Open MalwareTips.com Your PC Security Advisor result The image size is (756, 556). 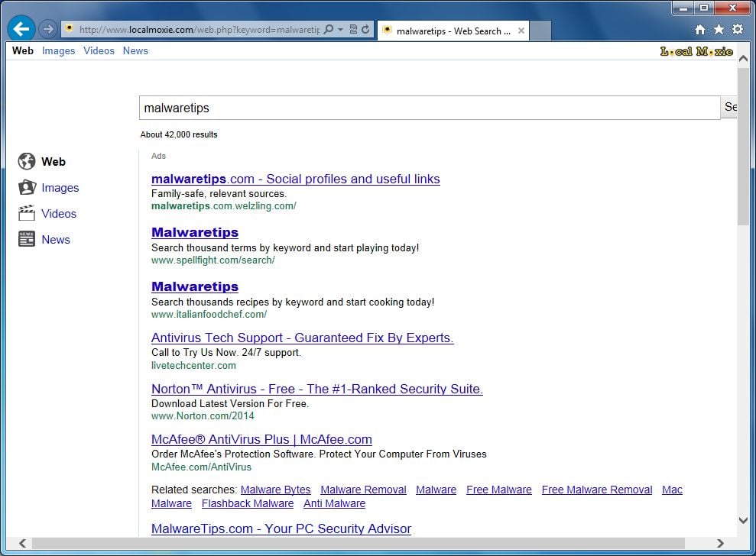coord(281,529)
